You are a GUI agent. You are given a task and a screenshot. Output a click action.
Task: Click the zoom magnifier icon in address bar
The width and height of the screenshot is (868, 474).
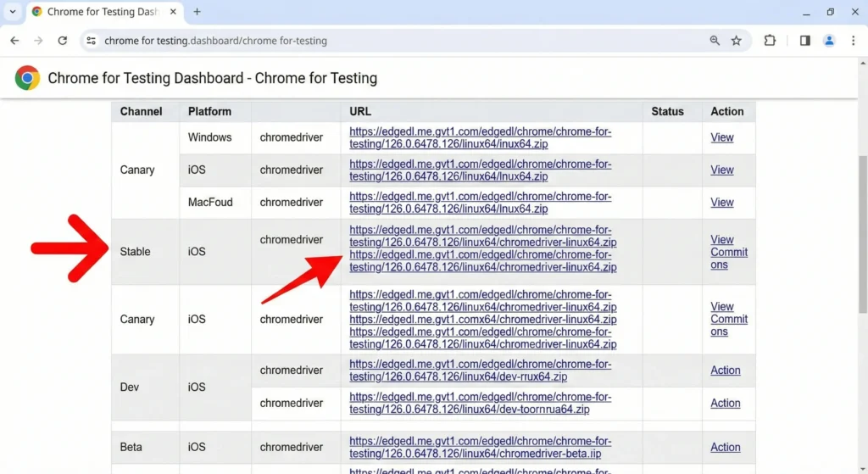pos(715,41)
